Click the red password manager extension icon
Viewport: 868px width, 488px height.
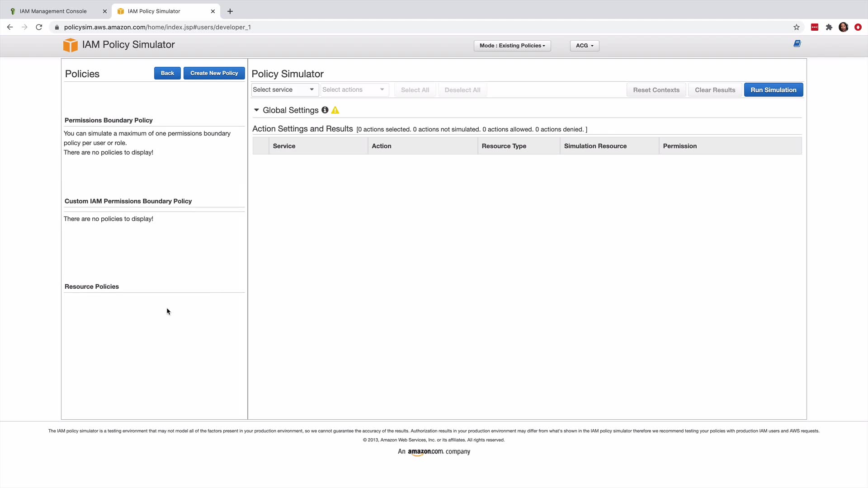click(x=814, y=27)
